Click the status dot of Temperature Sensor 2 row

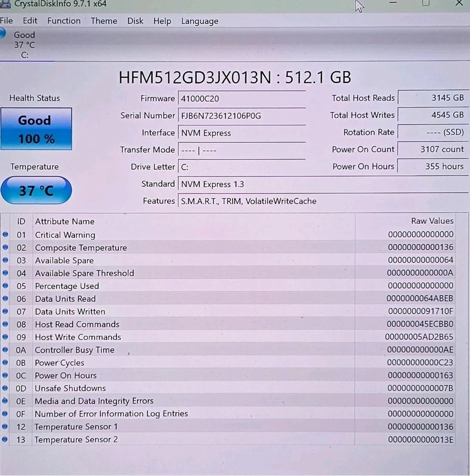pos(5,439)
